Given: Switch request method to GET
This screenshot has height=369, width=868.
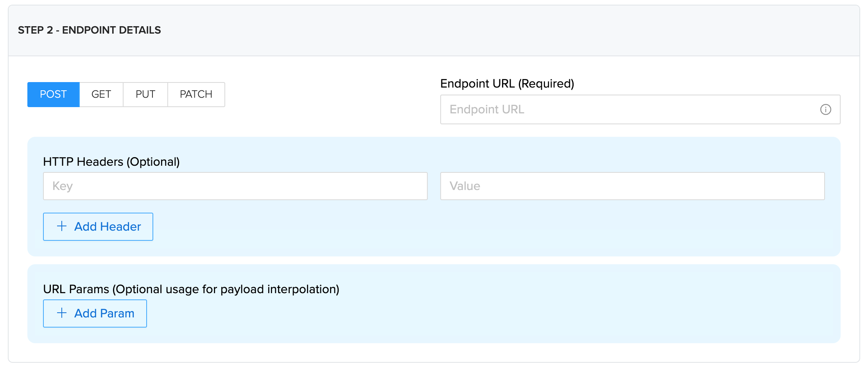Looking at the screenshot, I should click(101, 95).
